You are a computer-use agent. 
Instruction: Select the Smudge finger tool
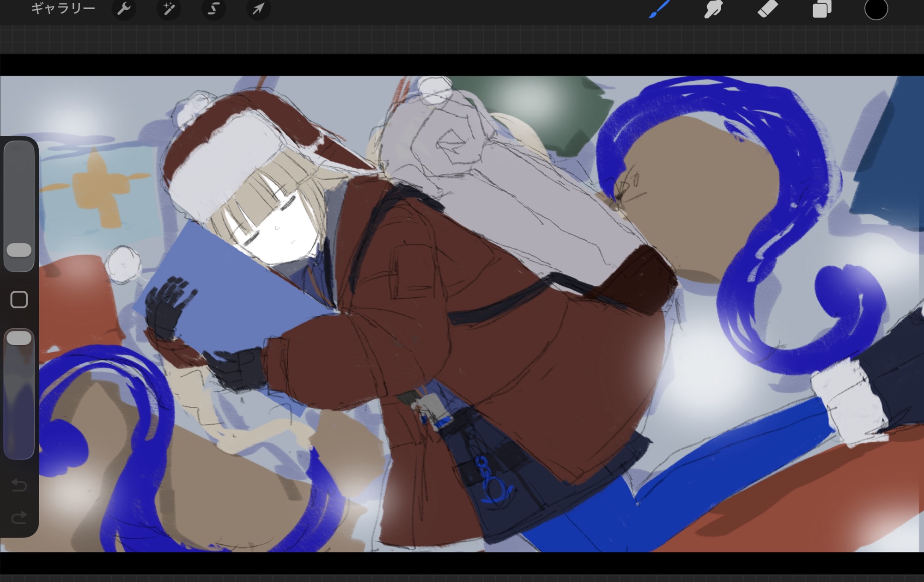(x=713, y=8)
